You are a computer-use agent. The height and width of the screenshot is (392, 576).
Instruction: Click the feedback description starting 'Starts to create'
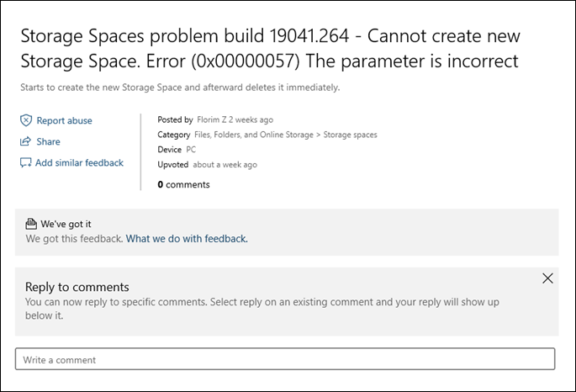[x=180, y=87]
